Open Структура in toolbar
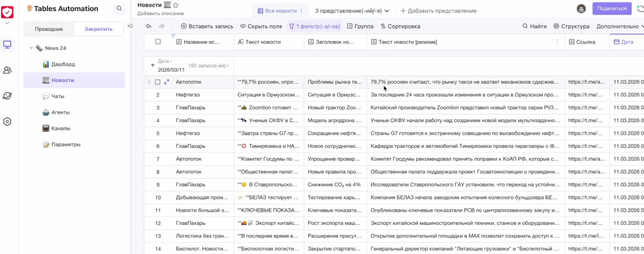 [571, 26]
